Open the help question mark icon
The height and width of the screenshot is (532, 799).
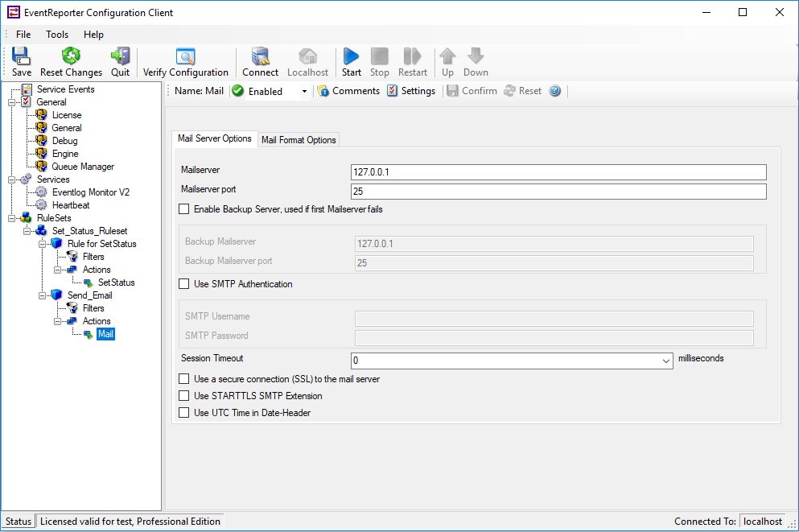click(554, 91)
